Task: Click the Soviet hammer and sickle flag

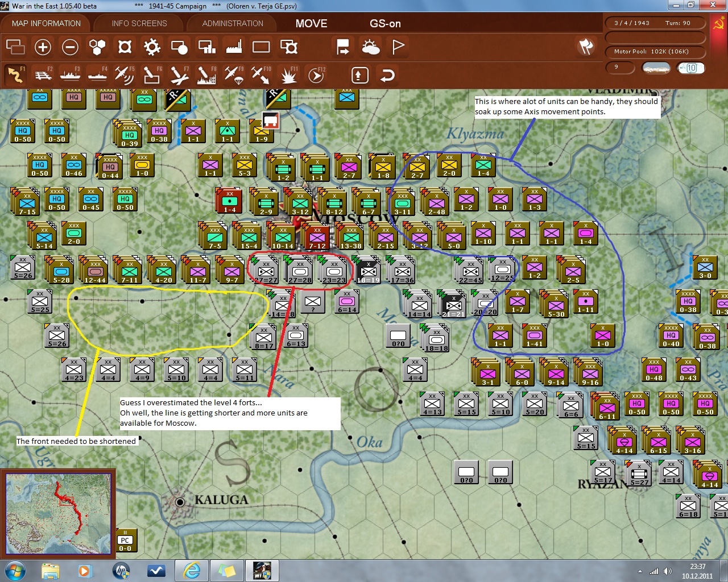Action: (x=718, y=24)
